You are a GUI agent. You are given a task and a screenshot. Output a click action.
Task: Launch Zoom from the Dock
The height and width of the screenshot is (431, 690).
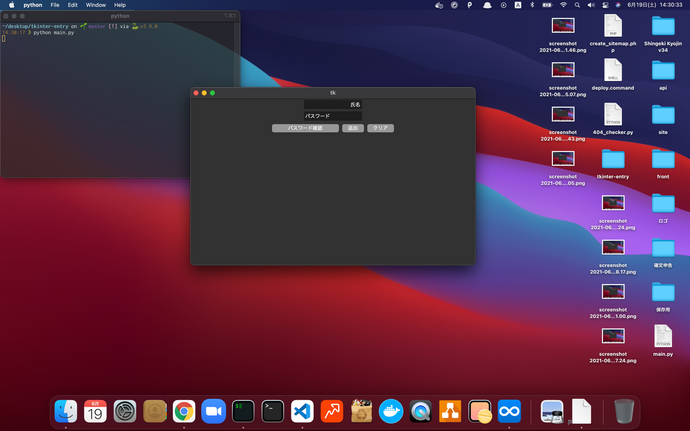tap(213, 411)
